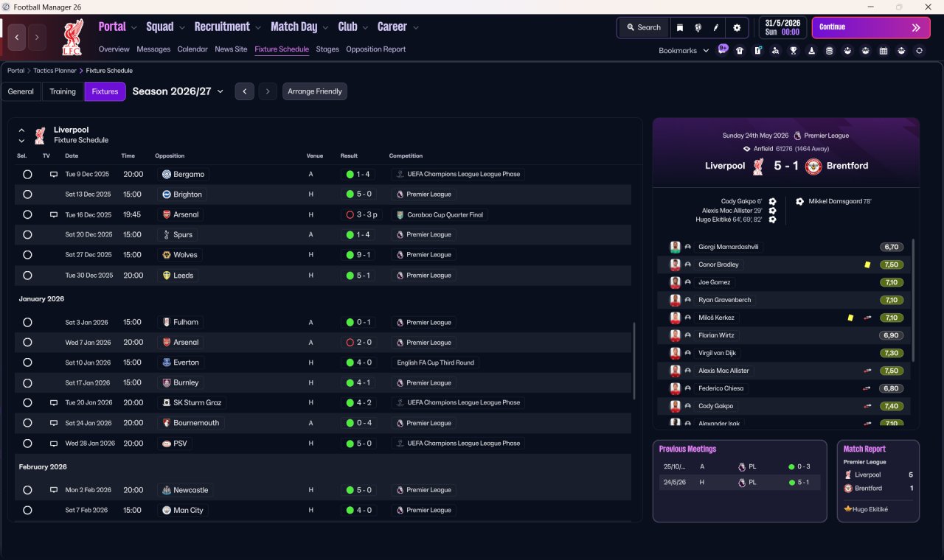
Task: Switch to the Training view button
Action: pyautogui.click(x=63, y=91)
